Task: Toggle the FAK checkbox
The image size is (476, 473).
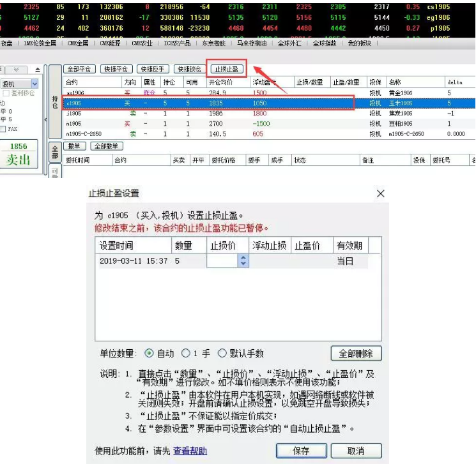Action: (x=3, y=129)
